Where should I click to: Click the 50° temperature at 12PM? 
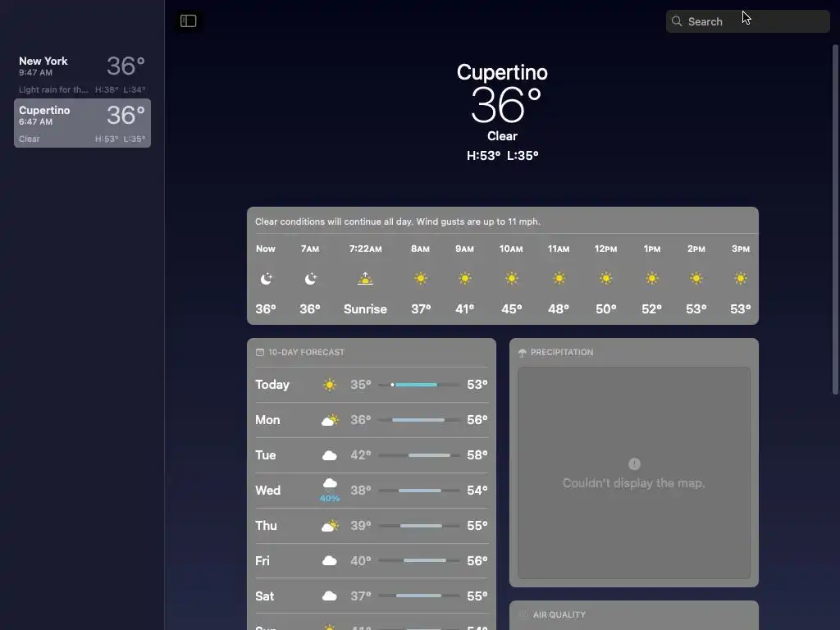[x=606, y=309]
